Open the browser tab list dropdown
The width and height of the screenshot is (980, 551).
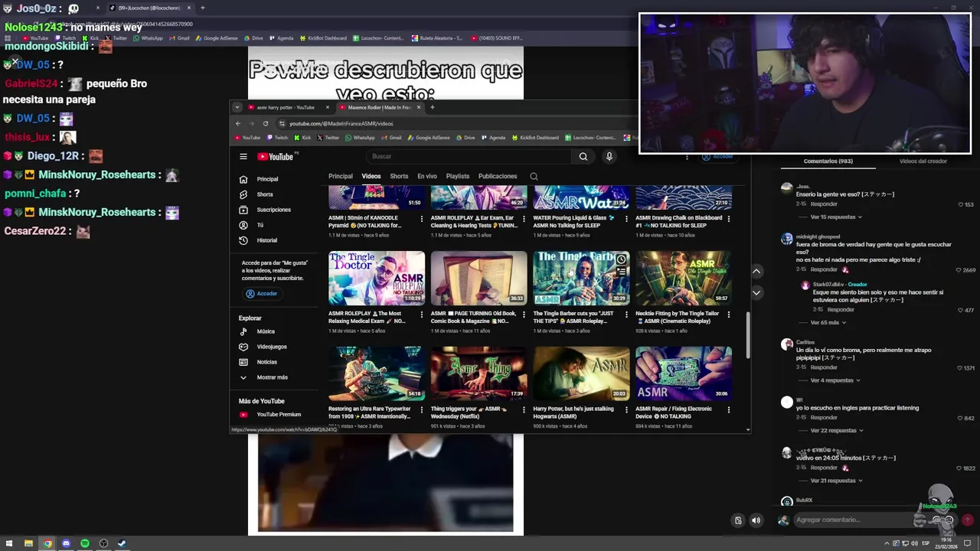pyautogui.click(x=237, y=108)
